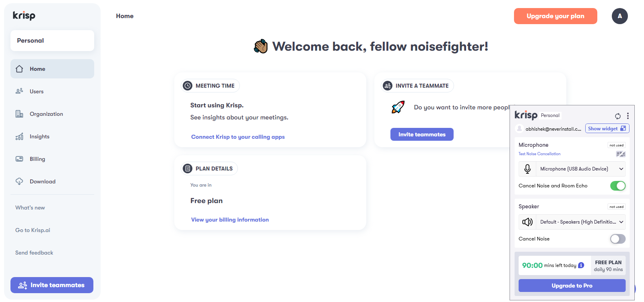
Task: Disable Cancel Noise and Room Echo toggle
Action: click(618, 186)
